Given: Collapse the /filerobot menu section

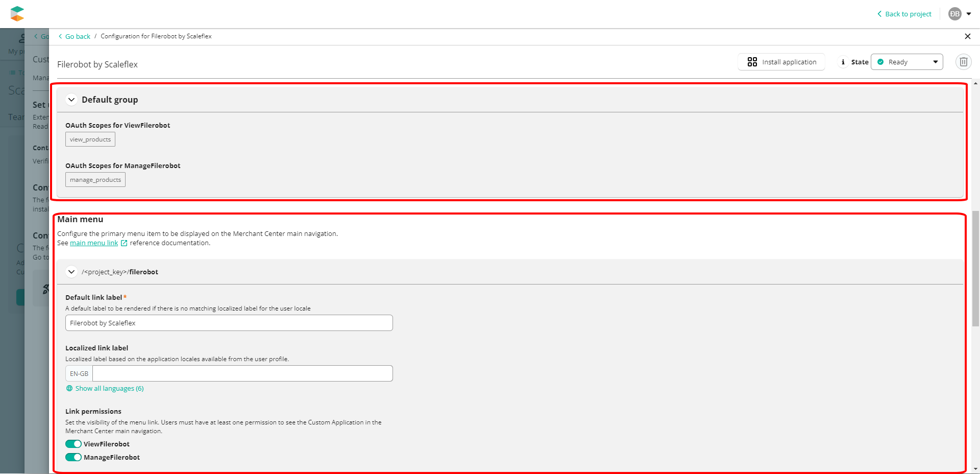Looking at the screenshot, I should pos(71,272).
